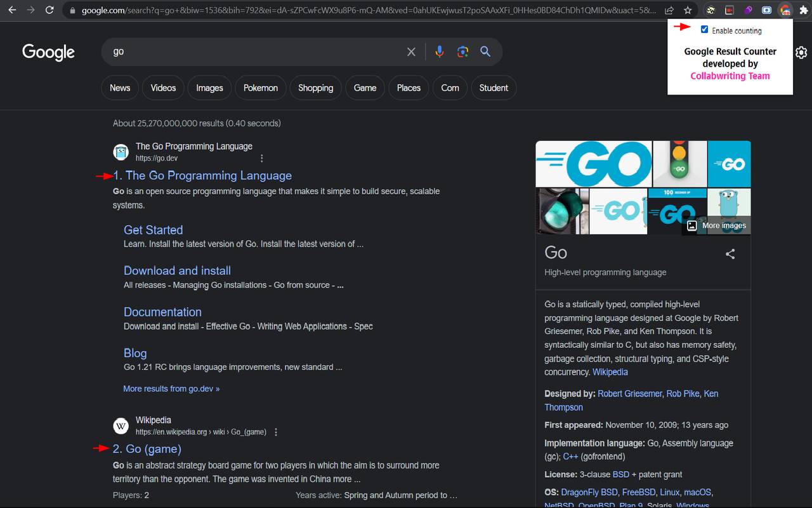Click the traffic light GO image thumbnail
The image size is (812, 508).
[x=679, y=164]
